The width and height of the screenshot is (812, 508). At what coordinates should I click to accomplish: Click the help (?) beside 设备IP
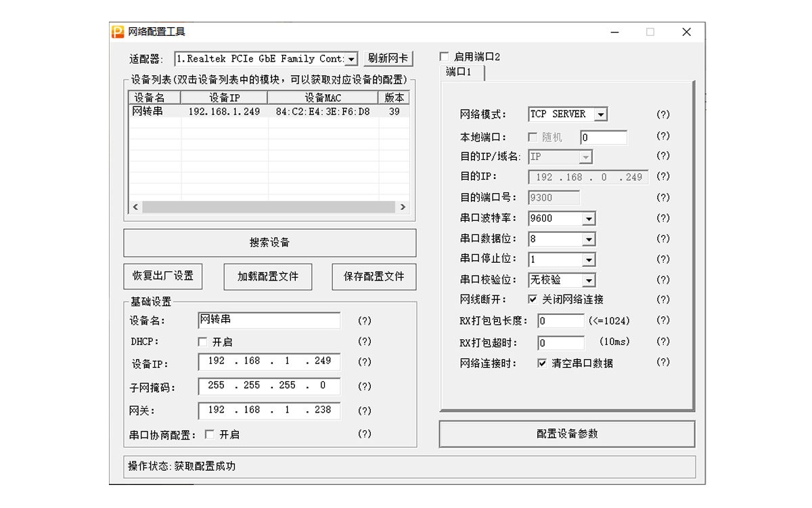click(365, 362)
